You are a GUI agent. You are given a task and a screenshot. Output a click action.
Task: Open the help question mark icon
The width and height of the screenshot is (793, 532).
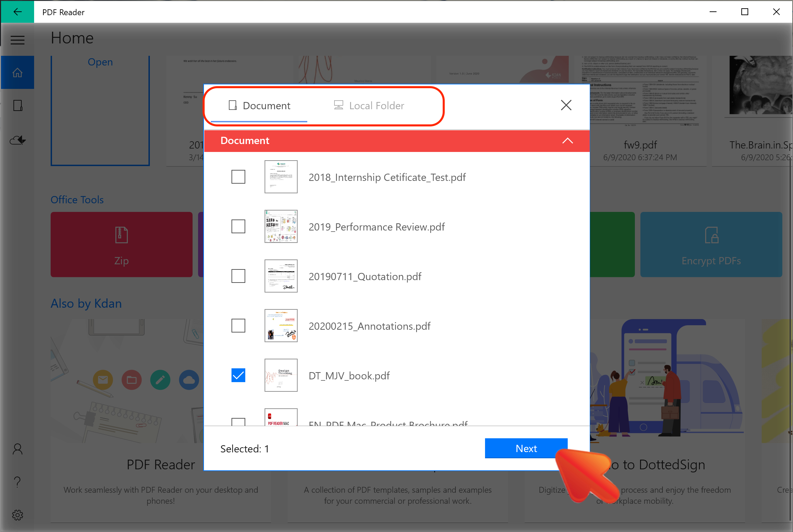(x=17, y=482)
